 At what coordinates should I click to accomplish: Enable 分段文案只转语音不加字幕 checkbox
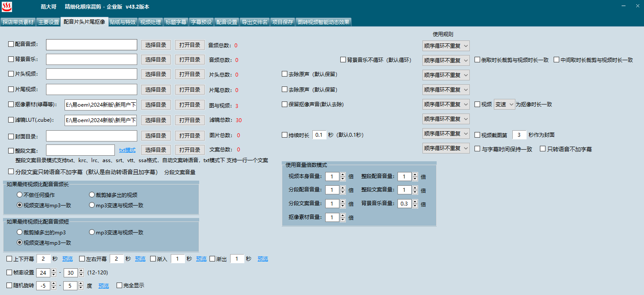pyautogui.click(x=11, y=172)
